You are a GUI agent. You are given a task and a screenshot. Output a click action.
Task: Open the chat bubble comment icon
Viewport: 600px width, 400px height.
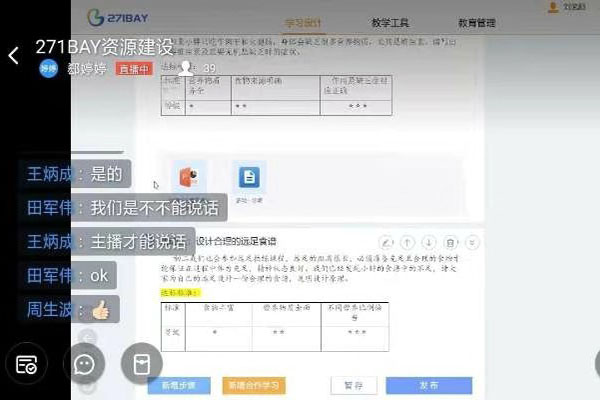[85, 364]
